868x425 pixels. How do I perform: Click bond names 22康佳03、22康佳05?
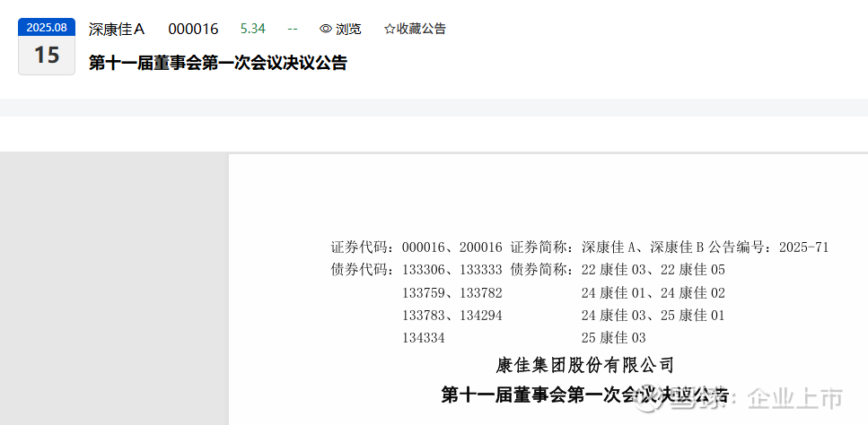point(653,270)
